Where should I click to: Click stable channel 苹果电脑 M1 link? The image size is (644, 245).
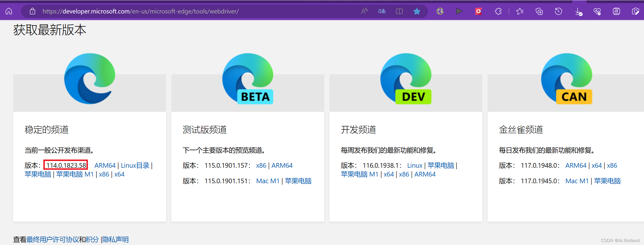(x=75, y=174)
